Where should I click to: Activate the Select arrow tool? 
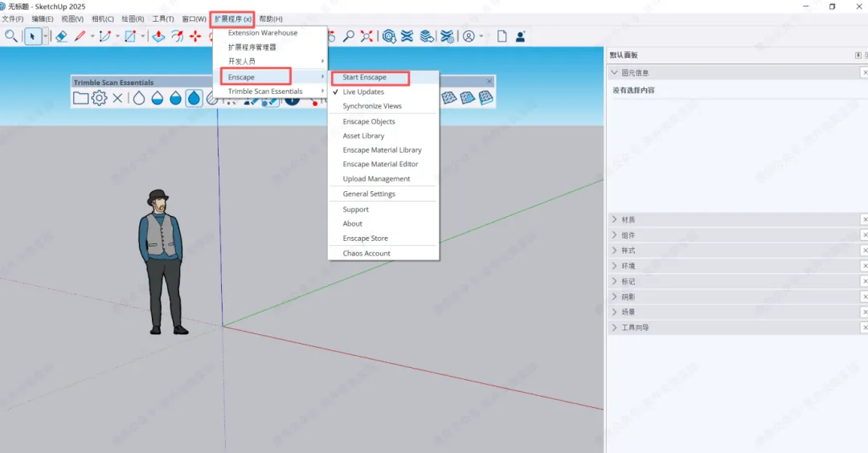[32, 36]
